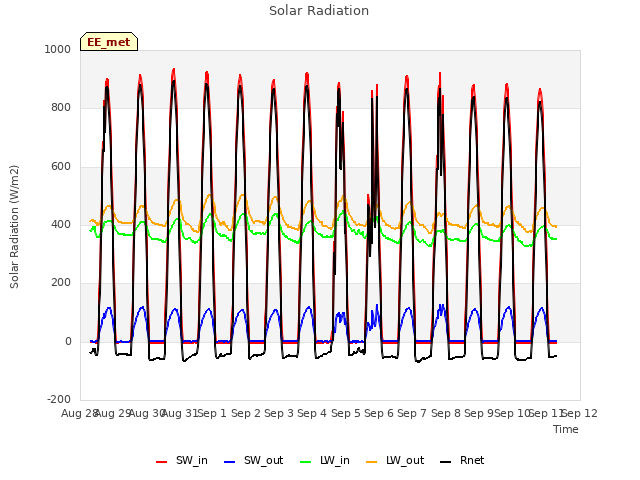Click the Aug 28 x-axis tick label
The image size is (640, 480).
(x=79, y=413)
